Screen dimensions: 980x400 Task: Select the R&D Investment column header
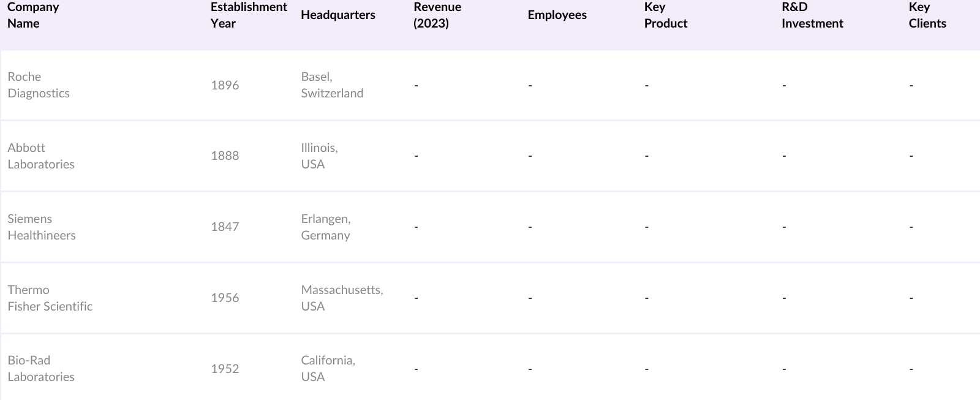coord(812,15)
